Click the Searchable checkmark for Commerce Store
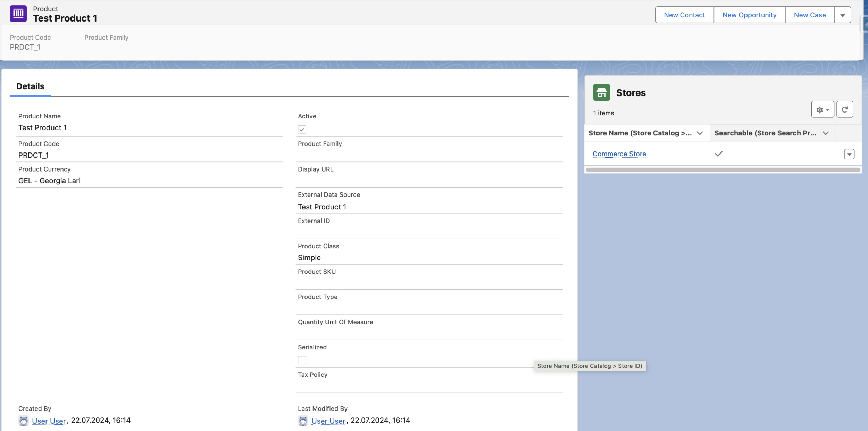This screenshot has height=431, width=868. 718,154
